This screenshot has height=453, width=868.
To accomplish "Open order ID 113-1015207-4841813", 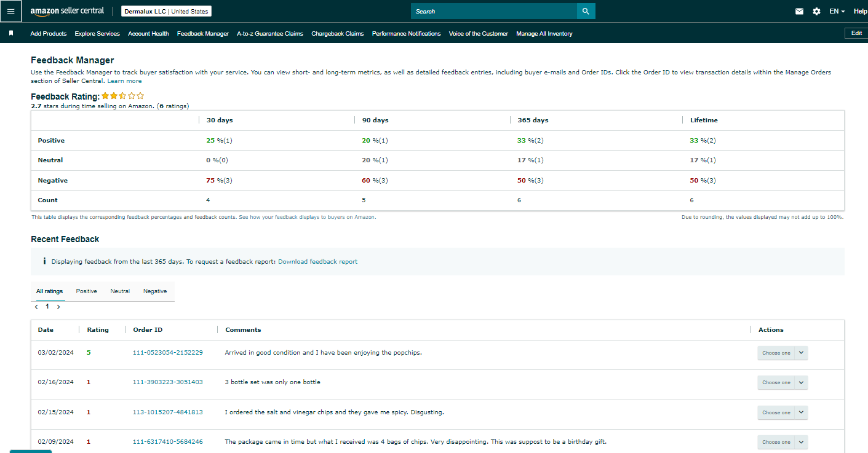I will pyautogui.click(x=168, y=412).
